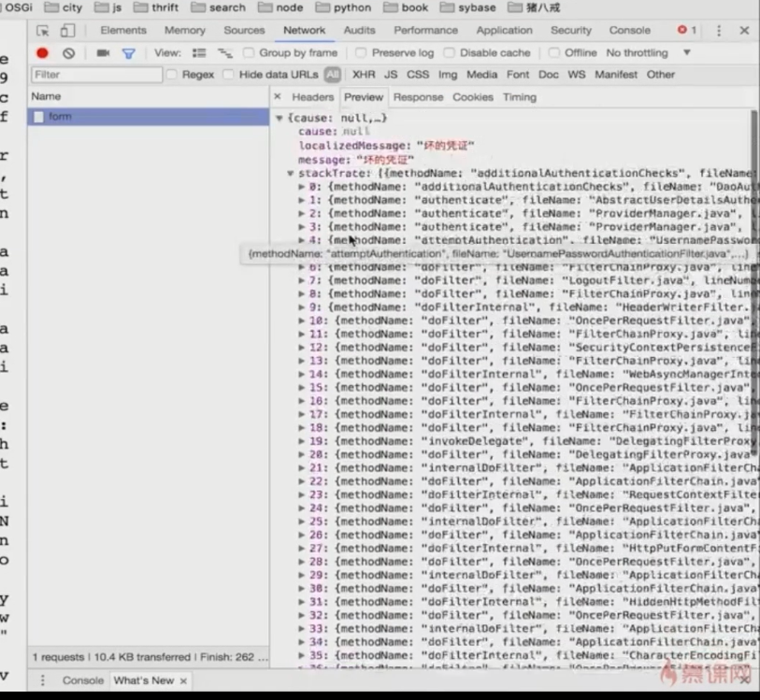
Task: Filter requests by JS type
Action: 391,75
